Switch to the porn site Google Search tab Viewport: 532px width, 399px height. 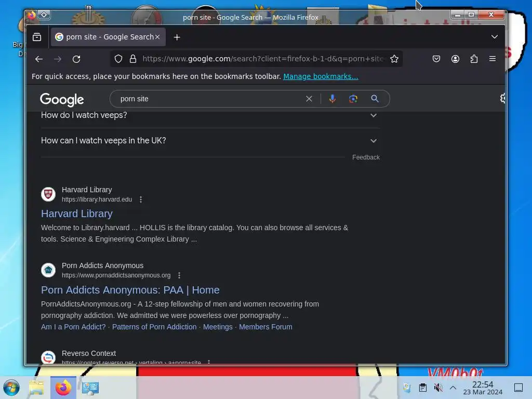pos(108,37)
